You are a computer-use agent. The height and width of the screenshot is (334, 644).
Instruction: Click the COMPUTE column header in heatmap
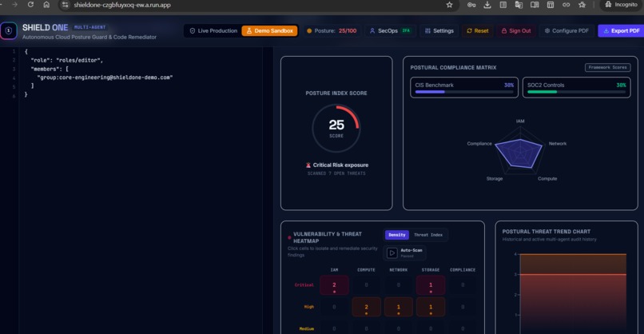[367, 270]
